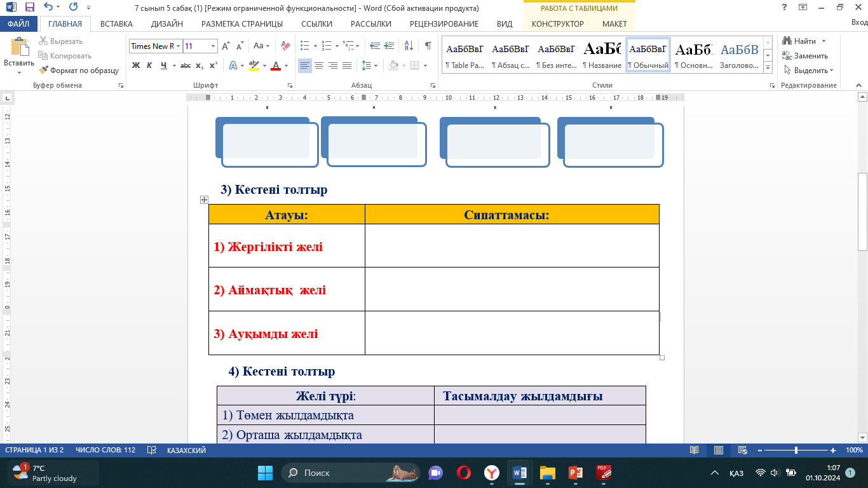Click the Сипаттамасы cell beside Жергілікті желі

[x=512, y=246]
